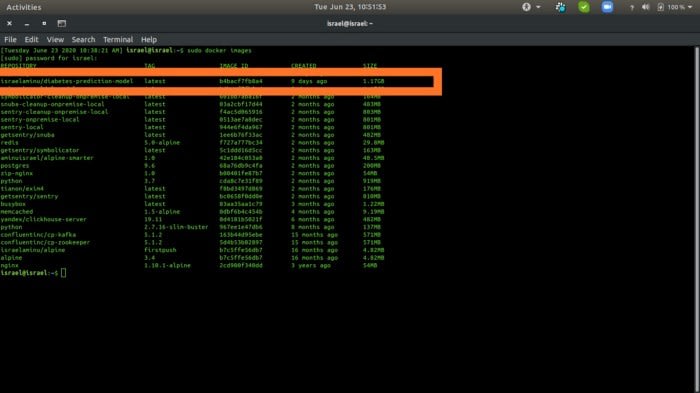Open the Help menu
The height and width of the screenshot is (393, 700).
click(149, 39)
